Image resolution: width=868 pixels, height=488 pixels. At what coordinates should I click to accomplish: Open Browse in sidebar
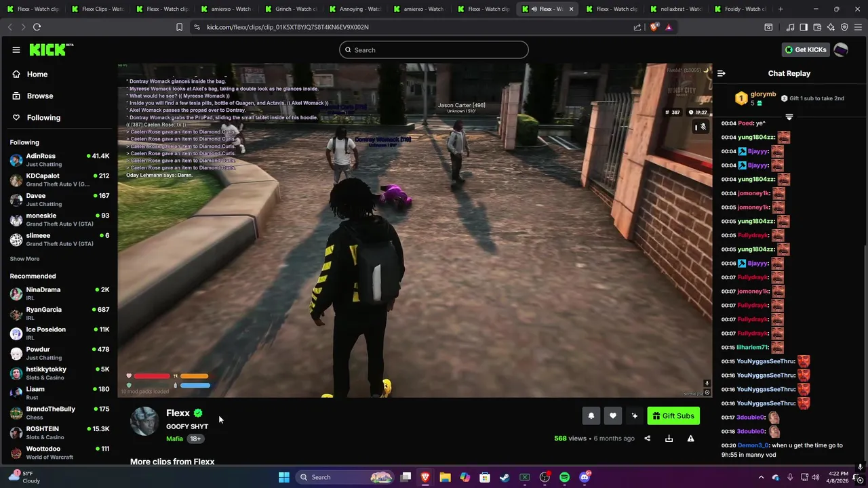39,96
